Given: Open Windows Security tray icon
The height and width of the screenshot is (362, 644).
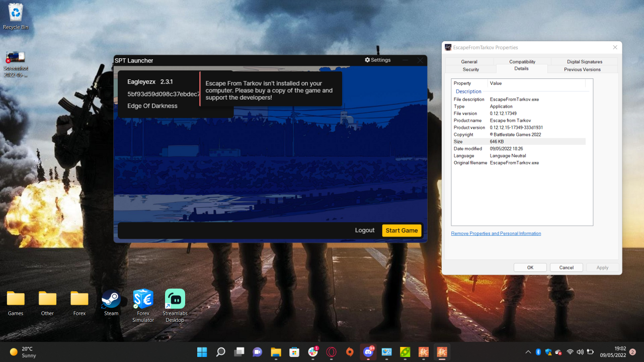Looking at the screenshot, I should (548, 352).
